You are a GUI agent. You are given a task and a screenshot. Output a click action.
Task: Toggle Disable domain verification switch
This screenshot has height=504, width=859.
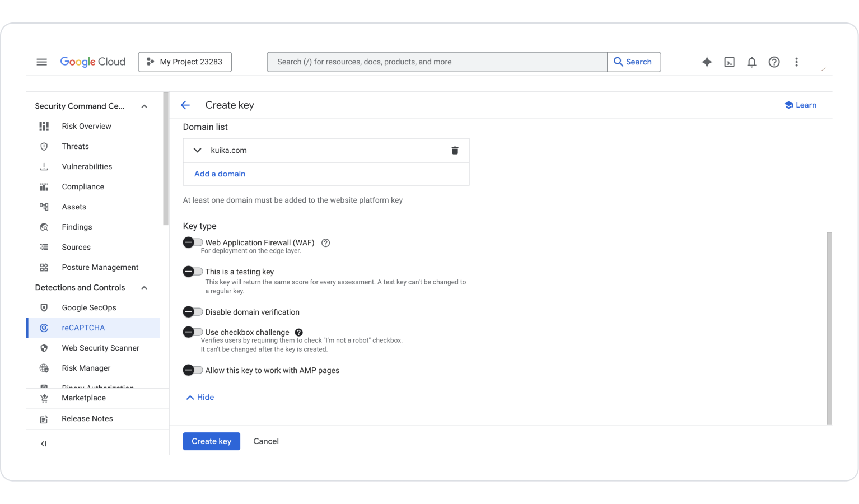tap(193, 312)
